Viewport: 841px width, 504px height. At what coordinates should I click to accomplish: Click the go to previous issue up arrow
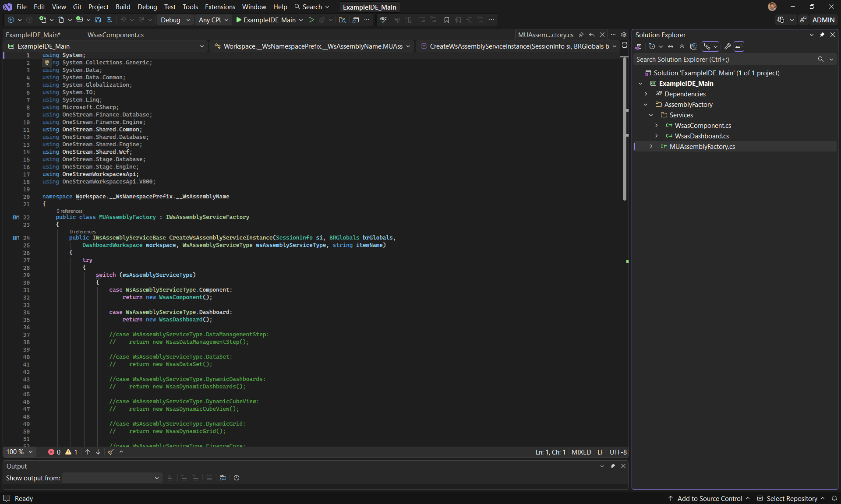pyautogui.click(x=88, y=452)
